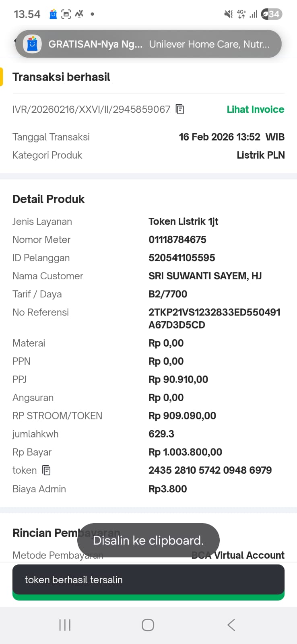Open the Lihat Invoice link
Image resolution: width=297 pixels, height=644 pixels.
point(255,109)
